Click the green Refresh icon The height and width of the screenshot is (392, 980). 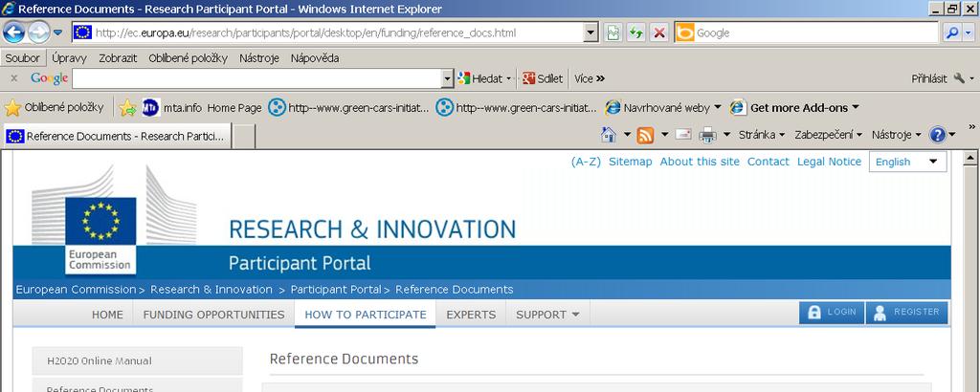point(636,33)
